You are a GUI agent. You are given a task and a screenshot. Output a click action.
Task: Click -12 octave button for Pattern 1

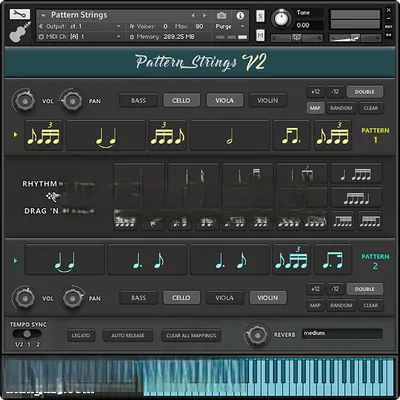point(335,91)
